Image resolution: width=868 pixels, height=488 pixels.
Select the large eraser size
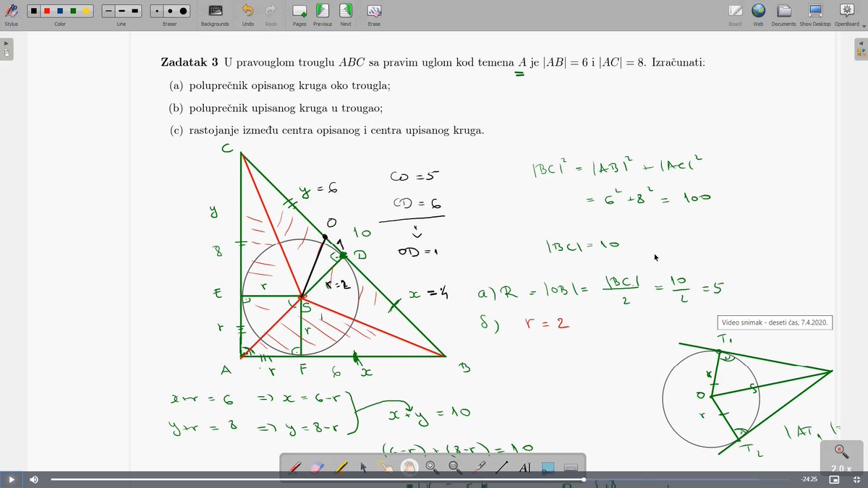(x=184, y=12)
